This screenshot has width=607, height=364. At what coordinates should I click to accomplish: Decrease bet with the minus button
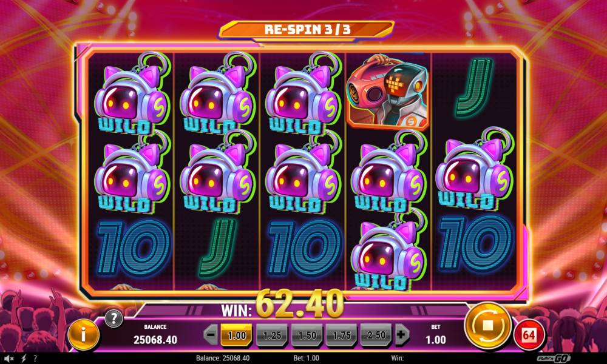tap(211, 335)
